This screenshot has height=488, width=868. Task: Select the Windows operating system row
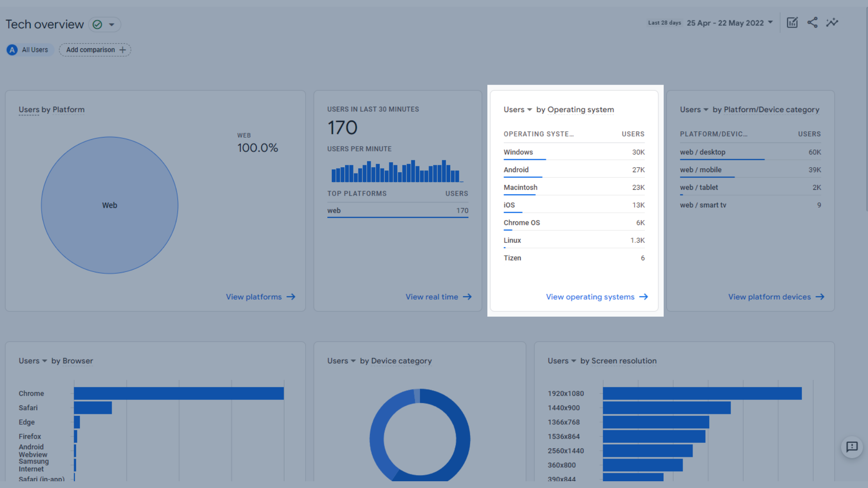518,152
